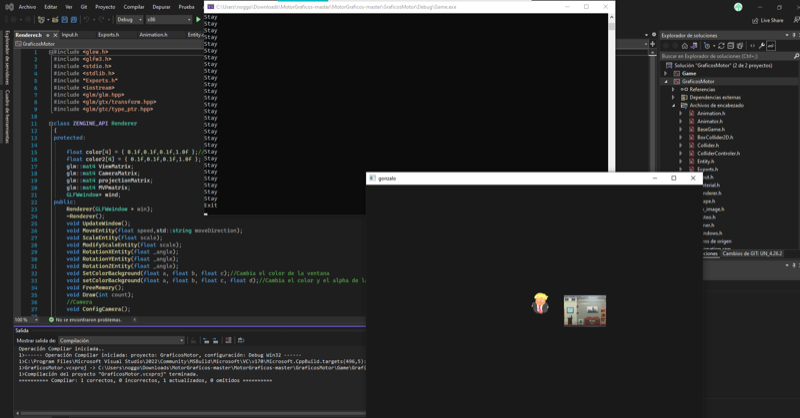Click the clear-all output icon
Screen dimensions: 800x418
[228, 340]
